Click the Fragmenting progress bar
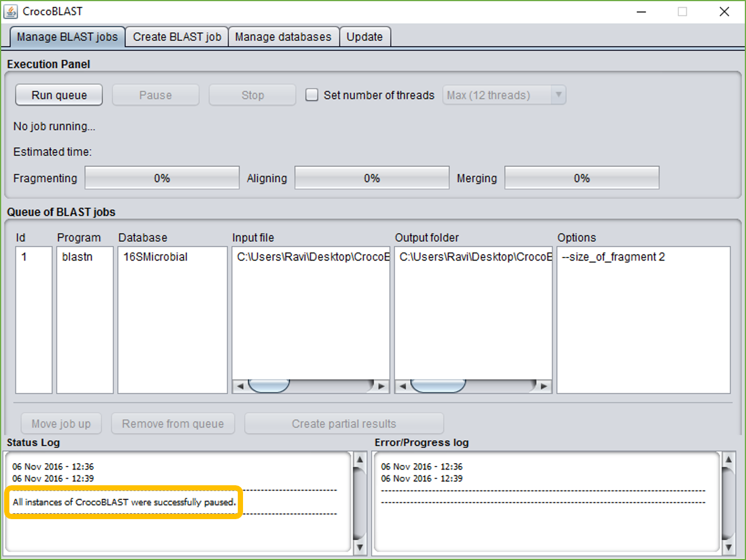This screenshot has height=560, width=746. click(162, 178)
